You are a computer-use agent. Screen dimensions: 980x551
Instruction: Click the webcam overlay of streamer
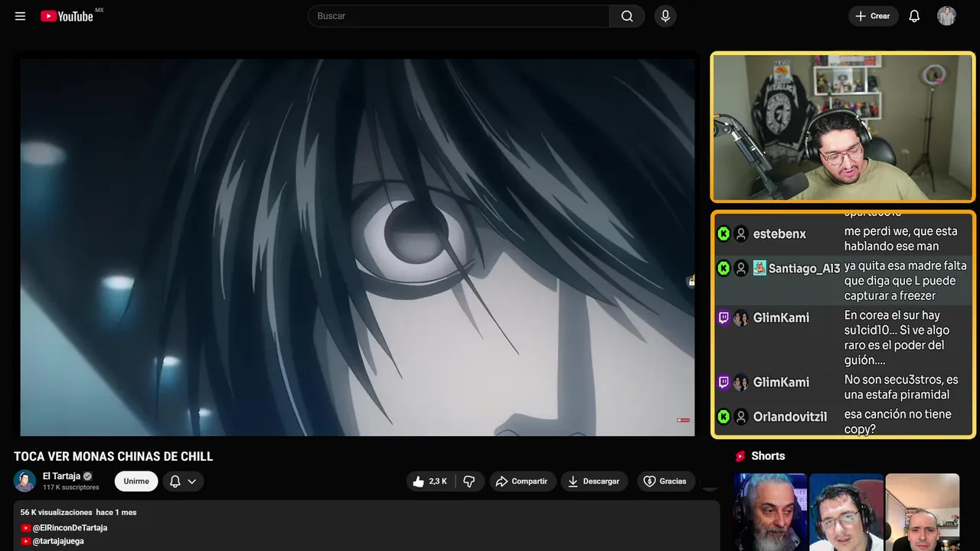(x=843, y=127)
